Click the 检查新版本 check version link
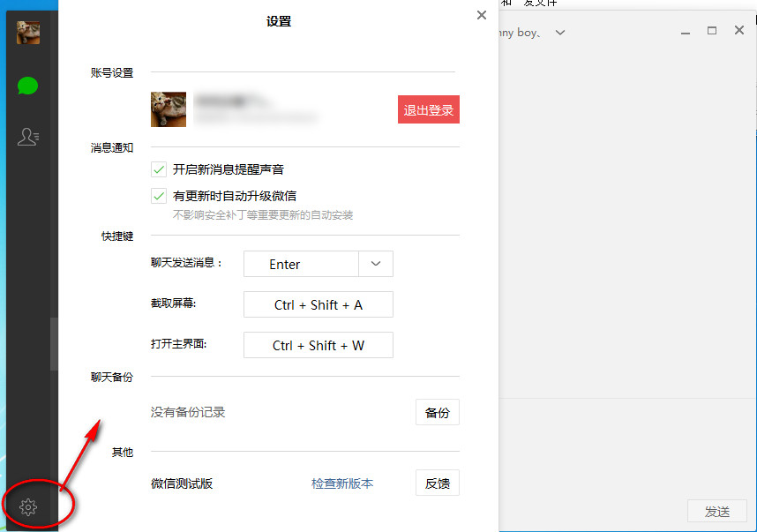This screenshot has height=532, width=757. click(342, 483)
